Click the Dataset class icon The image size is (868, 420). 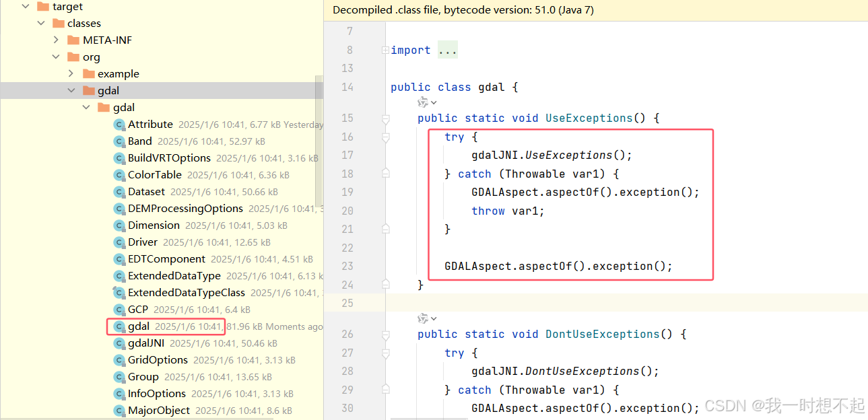coord(119,191)
